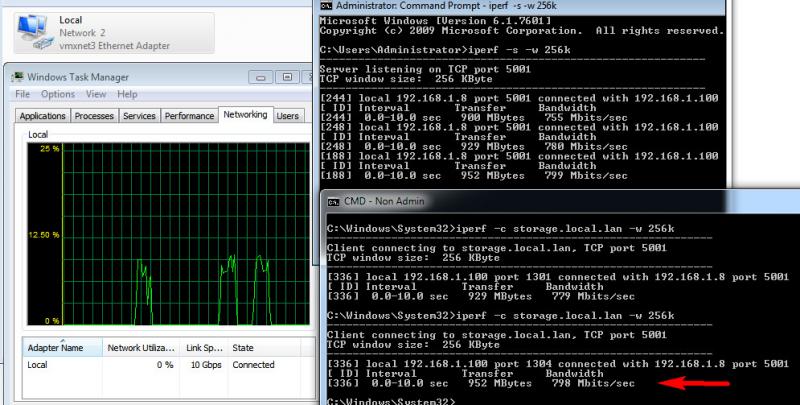Click CMD - Non Admin window icon

pos(333,201)
